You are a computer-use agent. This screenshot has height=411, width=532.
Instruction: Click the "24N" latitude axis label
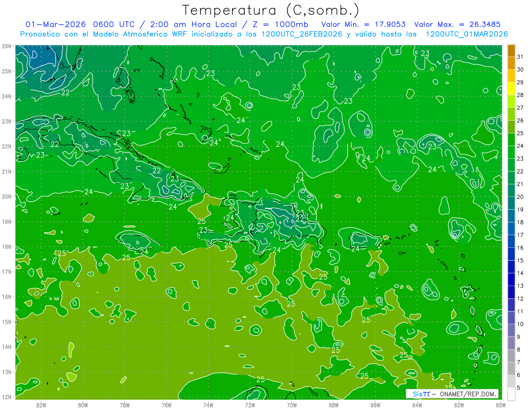point(6,96)
